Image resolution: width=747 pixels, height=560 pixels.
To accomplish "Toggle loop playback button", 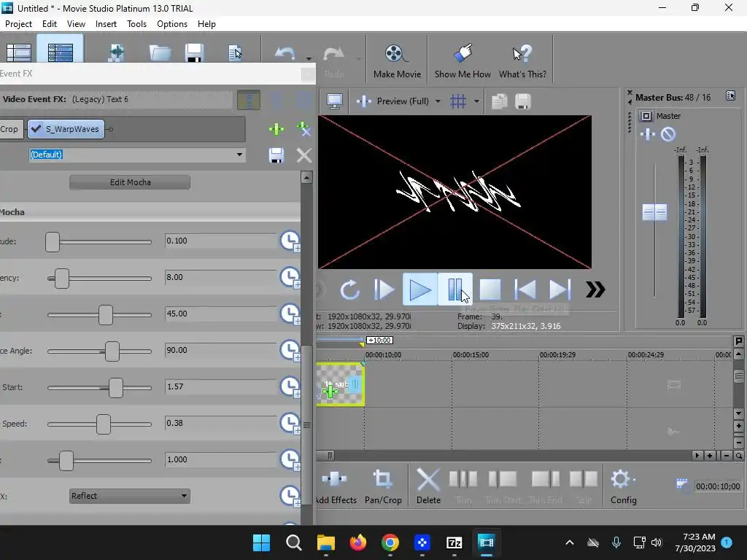I will click(349, 289).
